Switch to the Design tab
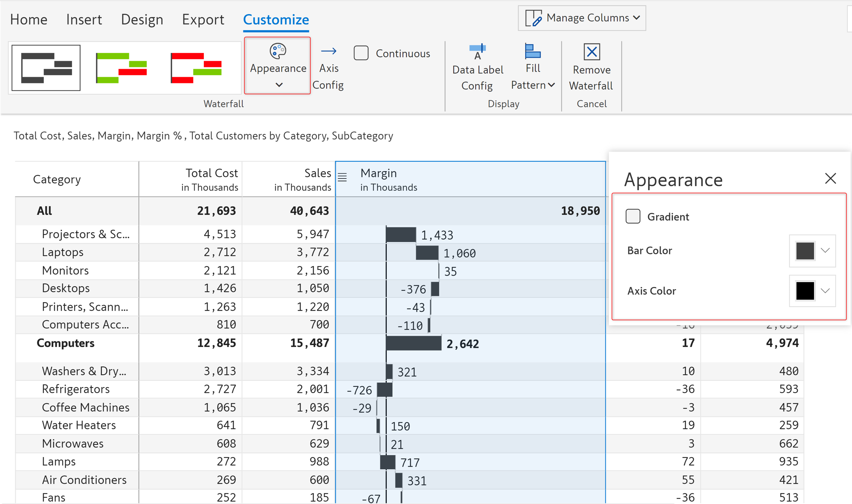Viewport: 852px width, 504px height. tap(142, 19)
